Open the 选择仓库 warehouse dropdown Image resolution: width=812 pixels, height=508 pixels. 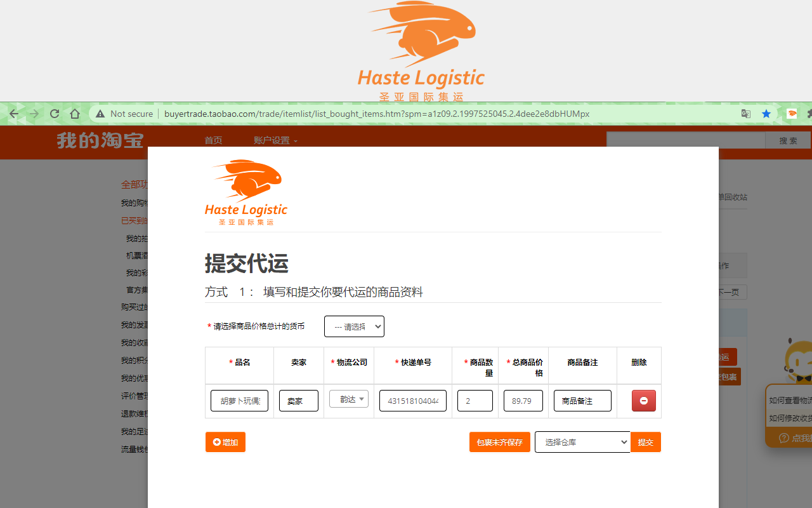pos(582,442)
